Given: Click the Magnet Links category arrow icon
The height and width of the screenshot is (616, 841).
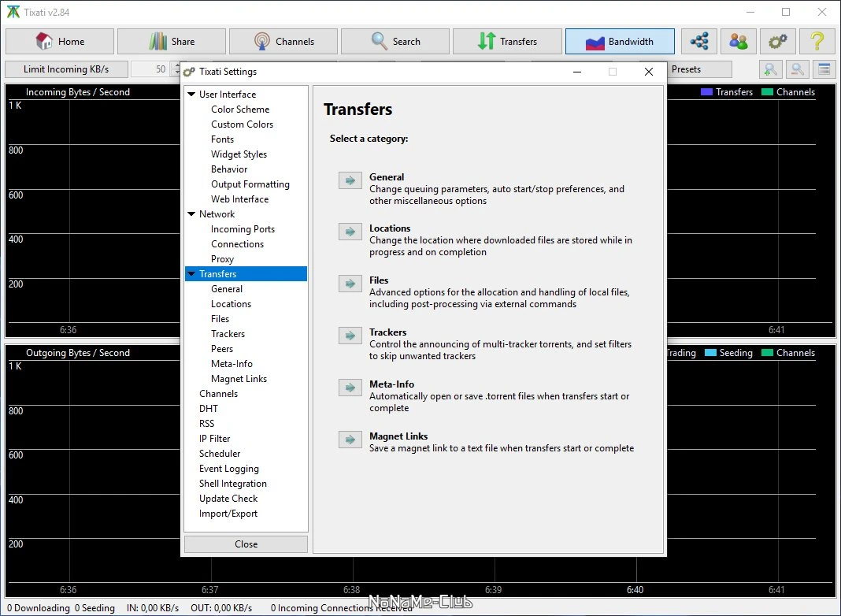Looking at the screenshot, I should coord(350,440).
